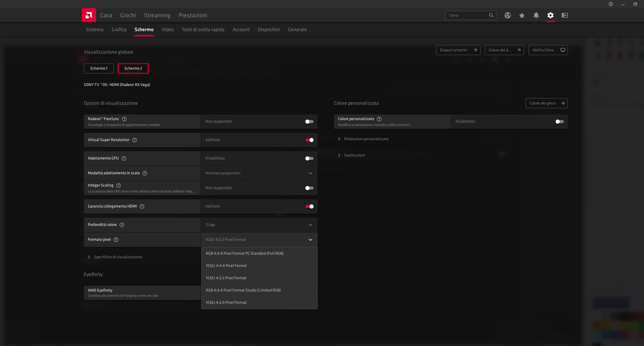This screenshot has width=644, height=346.
Task: Show help for Radeon FreeSync
Action: point(124,119)
